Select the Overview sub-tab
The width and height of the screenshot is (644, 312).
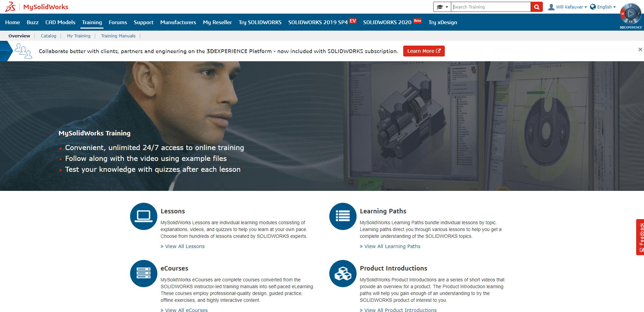[x=19, y=36]
